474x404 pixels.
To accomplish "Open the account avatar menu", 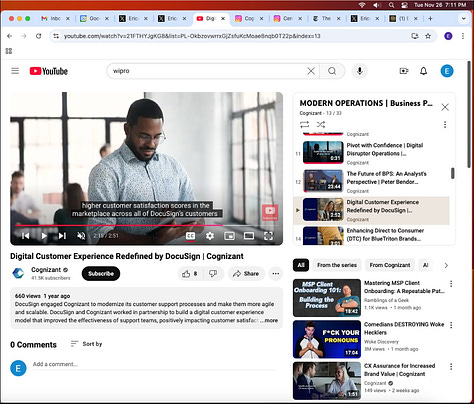I will tap(447, 71).
